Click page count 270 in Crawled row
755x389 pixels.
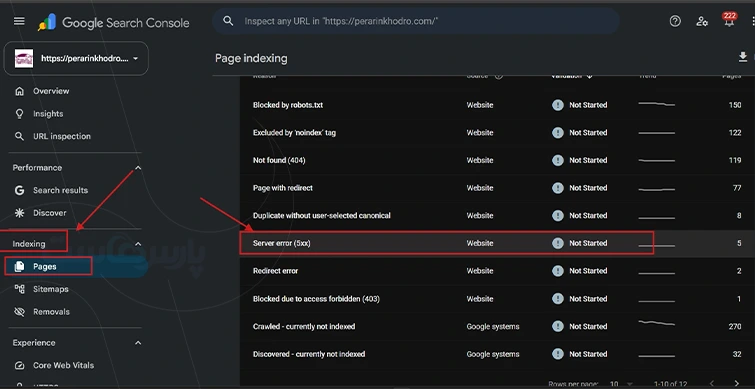735,326
